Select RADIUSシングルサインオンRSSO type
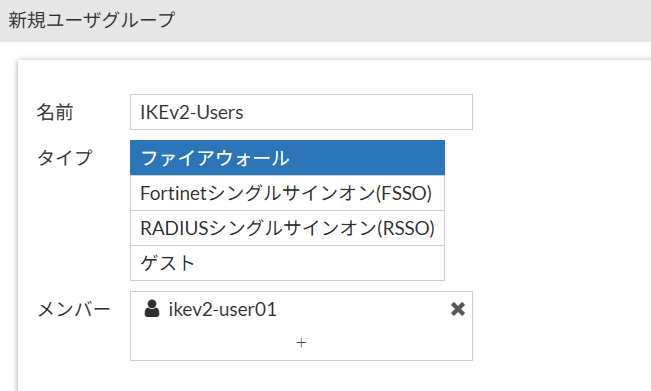Screen dimensions: 651x391 point(287,228)
